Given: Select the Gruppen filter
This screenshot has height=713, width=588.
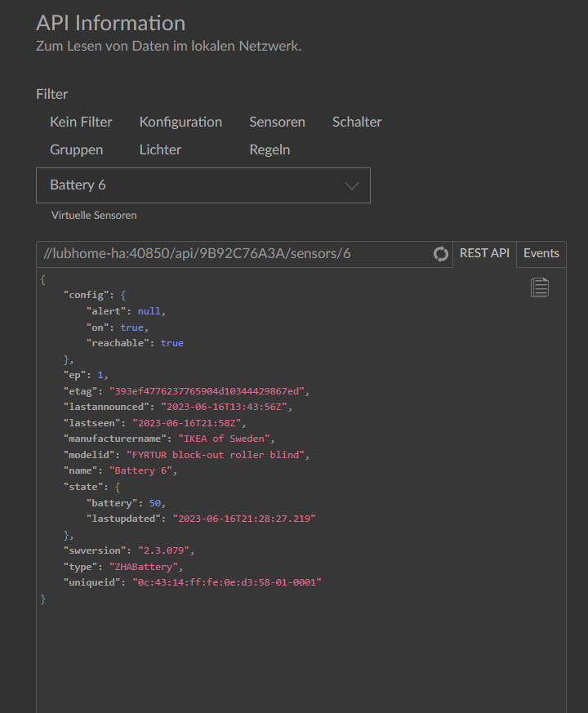Looking at the screenshot, I should pos(77,149).
